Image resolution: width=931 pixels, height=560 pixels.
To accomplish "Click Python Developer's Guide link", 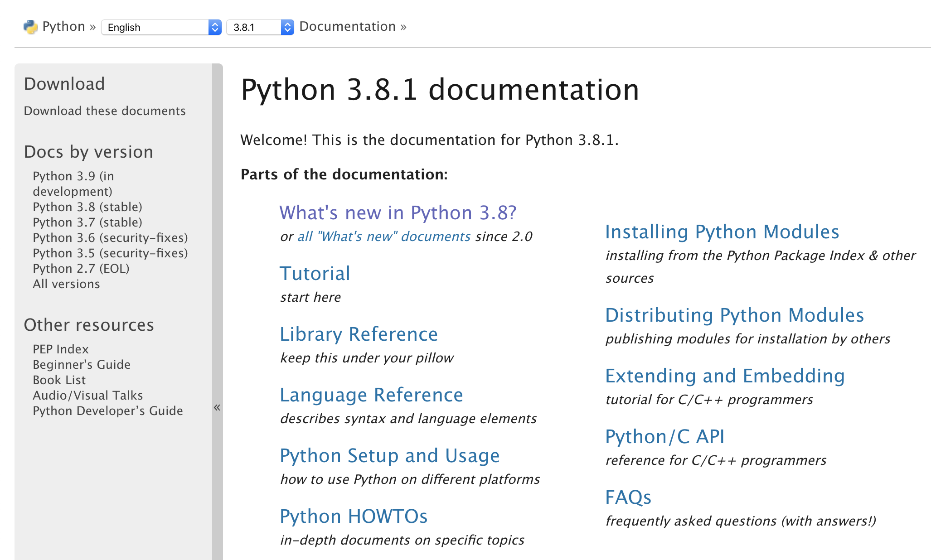I will (x=108, y=410).
